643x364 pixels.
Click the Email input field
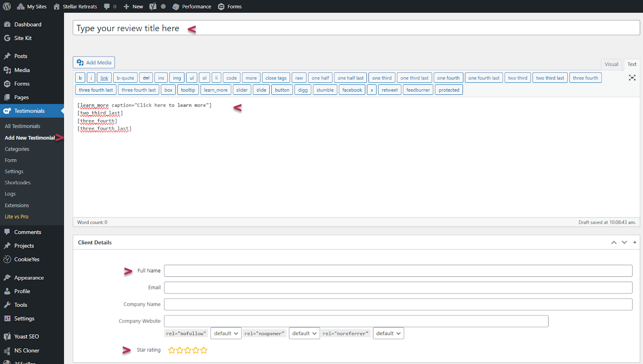pos(398,288)
